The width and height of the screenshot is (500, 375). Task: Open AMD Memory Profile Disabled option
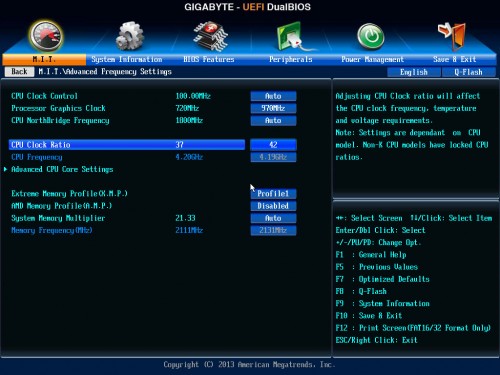pos(273,206)
